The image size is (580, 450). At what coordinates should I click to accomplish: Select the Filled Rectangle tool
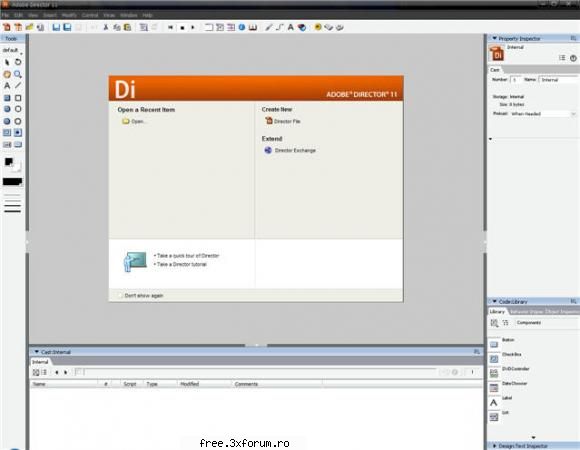click(x=7, y=98)
